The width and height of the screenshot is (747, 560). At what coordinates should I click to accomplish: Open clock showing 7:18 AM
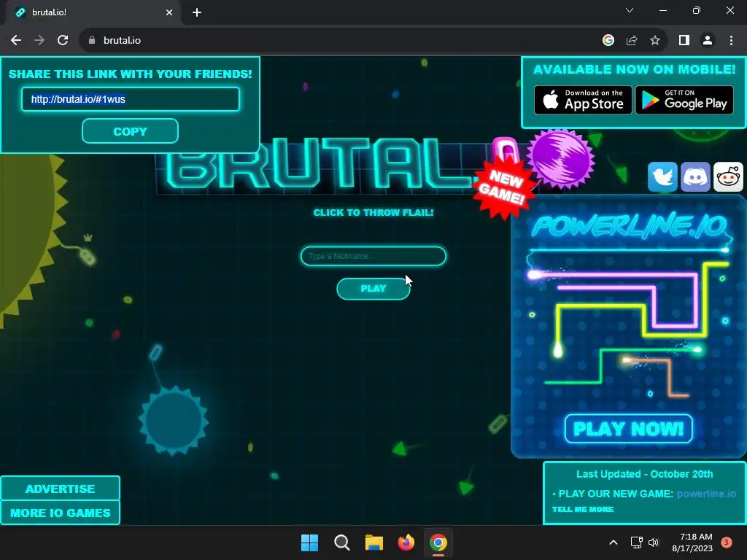tap(692, 542)
